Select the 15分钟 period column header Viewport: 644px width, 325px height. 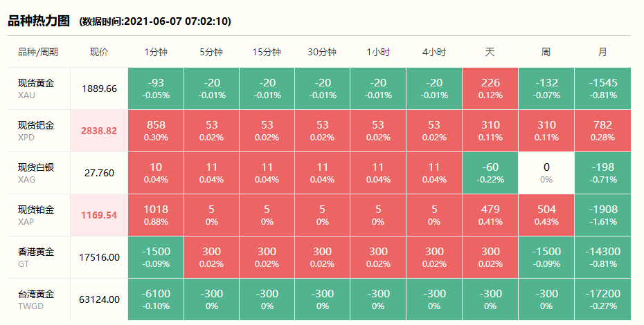point(267,52)
